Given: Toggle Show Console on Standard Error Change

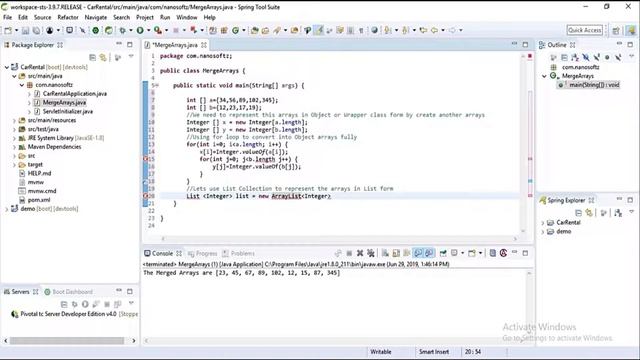Looking at the screenshot, I should pos(429,253).
